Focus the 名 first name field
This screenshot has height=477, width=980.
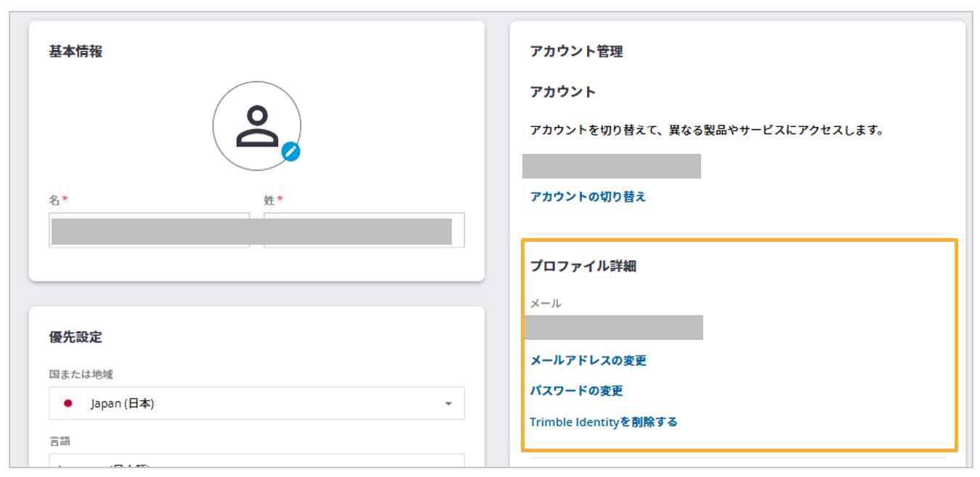click(x=149, y=231)
